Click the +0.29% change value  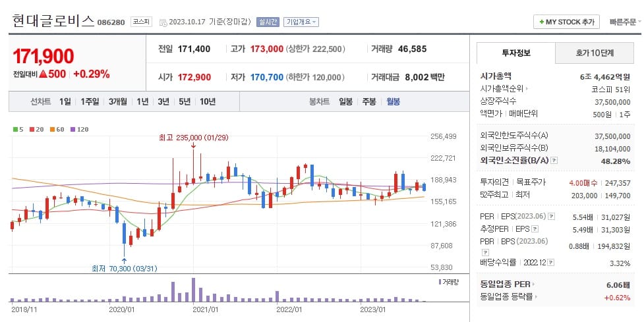tap(92, 74)
